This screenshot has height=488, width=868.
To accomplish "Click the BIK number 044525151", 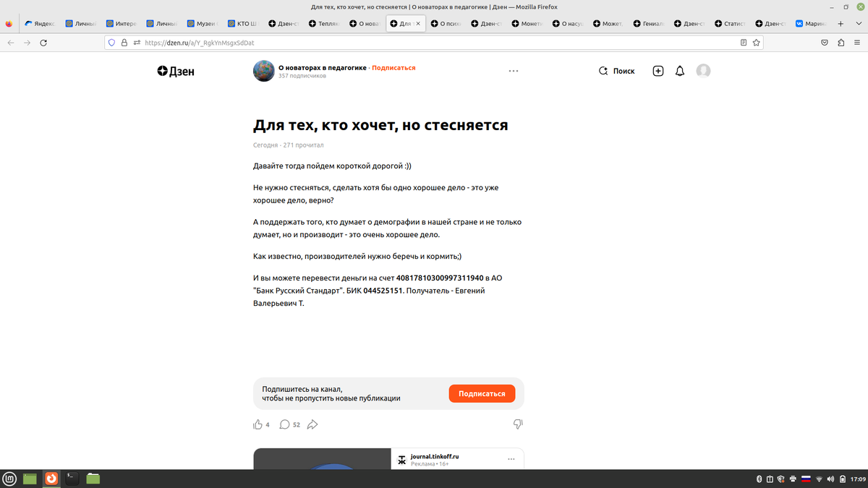I will tap(383, 291).
